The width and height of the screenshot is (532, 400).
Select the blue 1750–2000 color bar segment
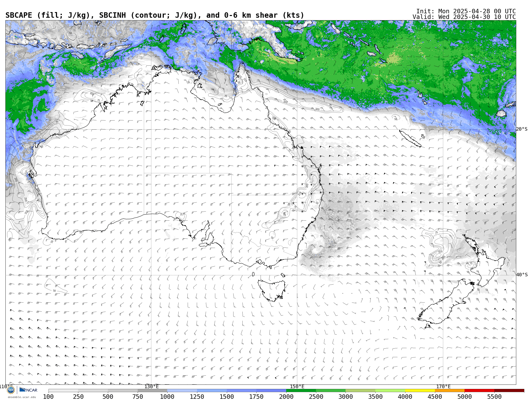pyautogui.click(x=271, y=390)
